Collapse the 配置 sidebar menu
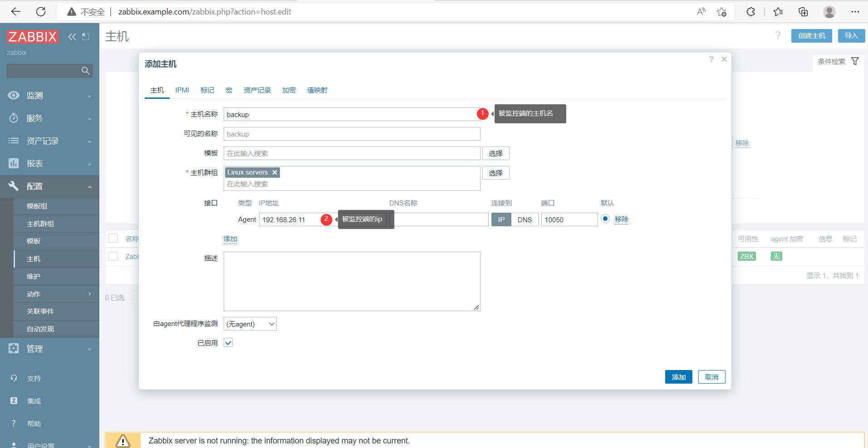The height and width of the screenshot is (448, 868). [50, 186]
